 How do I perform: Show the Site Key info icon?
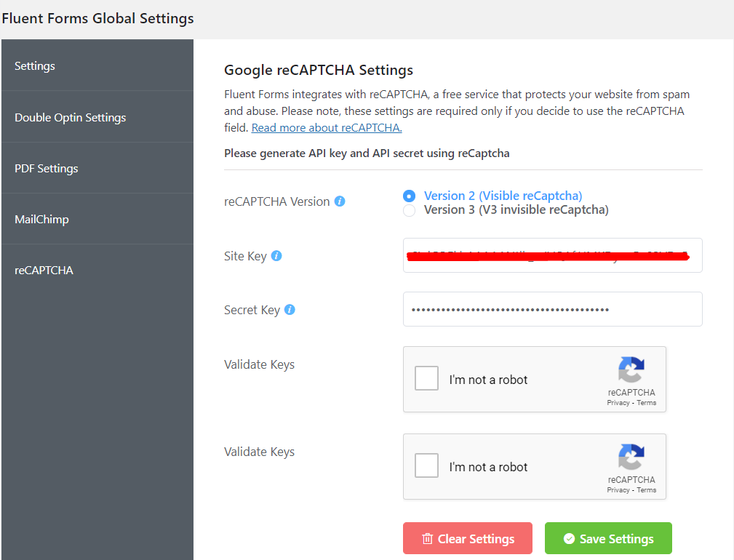pyautogui.click(x=276, y=256)
